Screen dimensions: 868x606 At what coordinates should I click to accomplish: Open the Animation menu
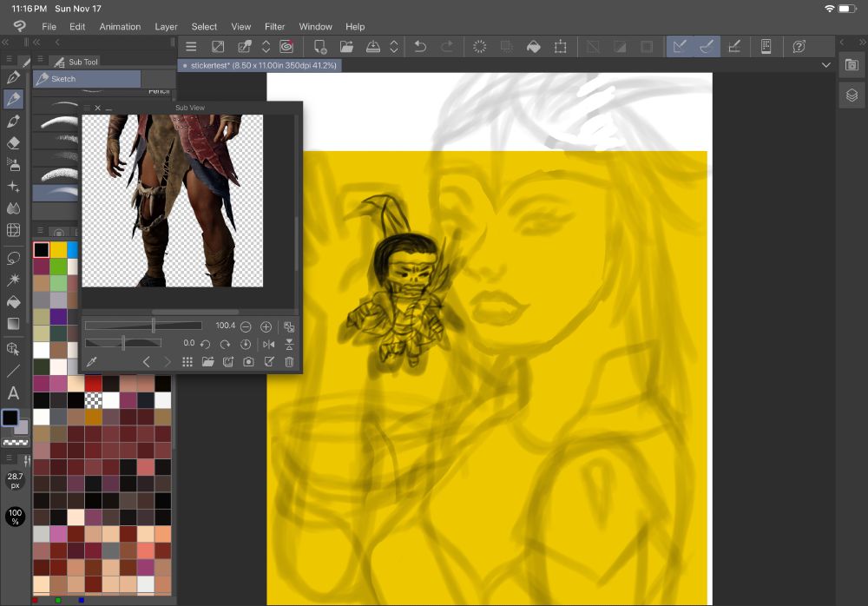pyautogui.click(x=120, y=27)
